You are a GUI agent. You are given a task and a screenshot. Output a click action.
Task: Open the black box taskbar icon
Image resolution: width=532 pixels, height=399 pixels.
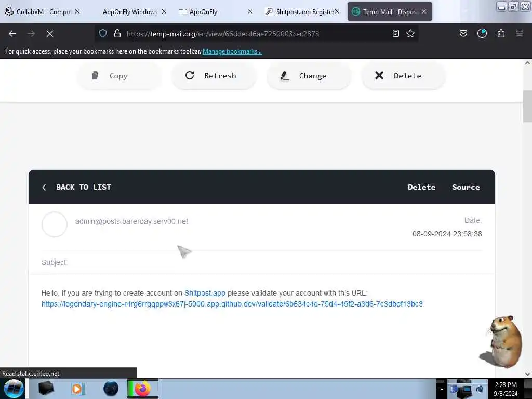[x=46, y=389]
